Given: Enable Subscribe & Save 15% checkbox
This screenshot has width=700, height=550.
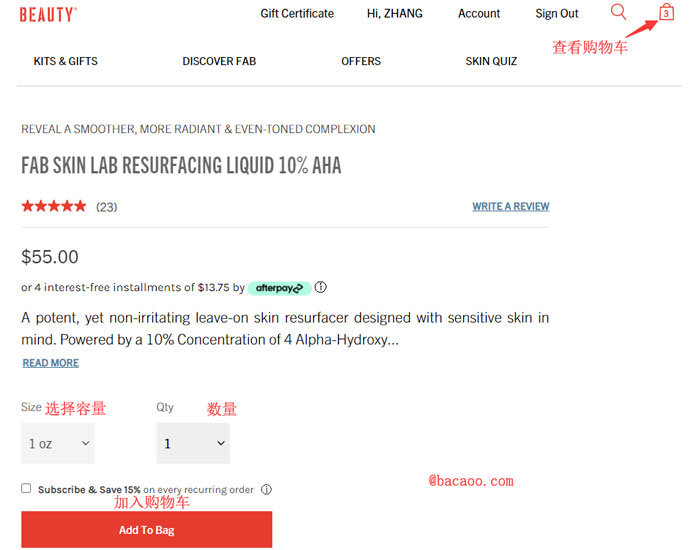Looking at the screenshot, I should pyautogui.click(x=26, y=488).
